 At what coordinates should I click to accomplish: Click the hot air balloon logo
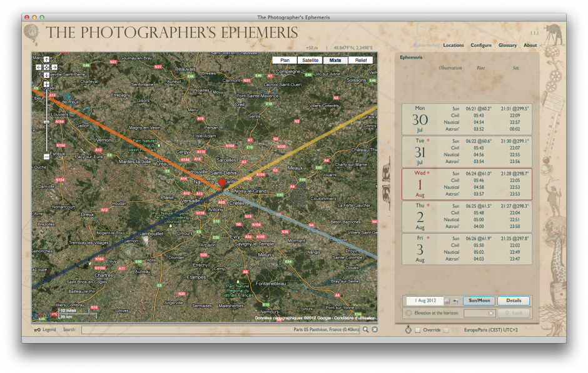point(31,34)
